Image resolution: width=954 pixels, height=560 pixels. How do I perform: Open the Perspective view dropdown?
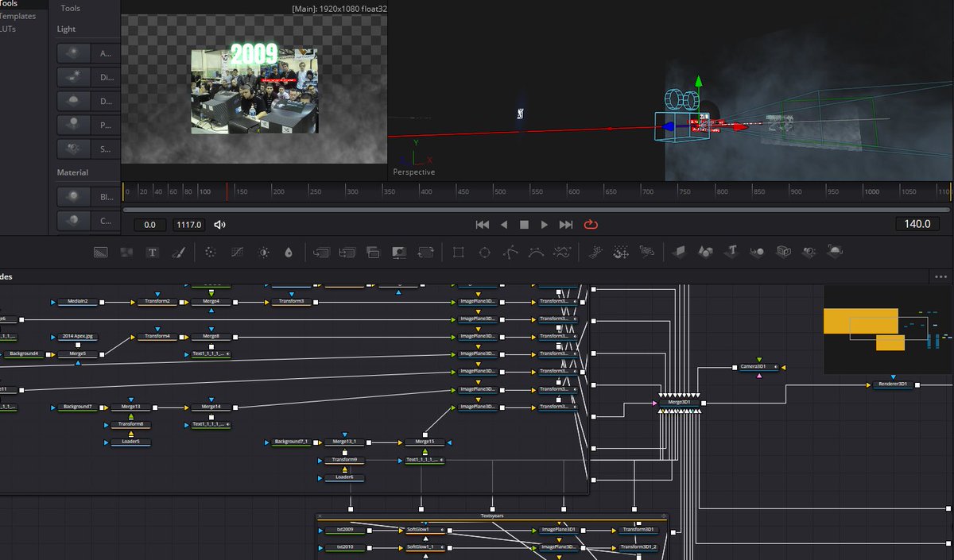[x=413, y=172]
